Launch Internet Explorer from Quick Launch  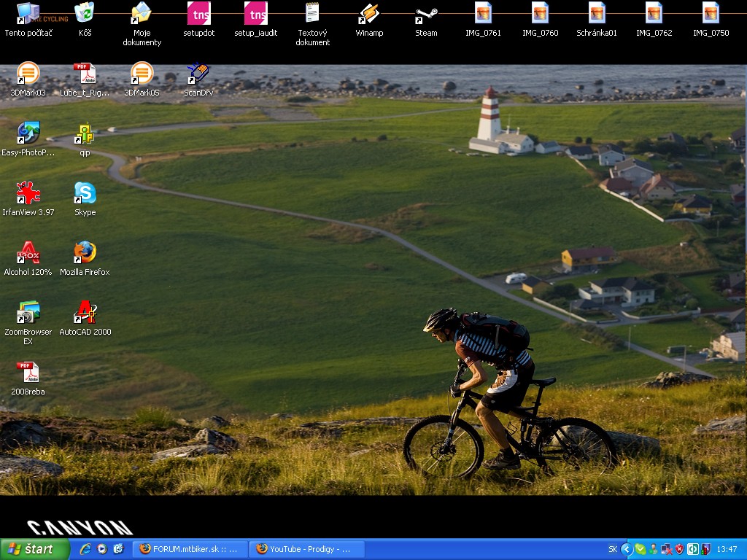coord(85,549)
